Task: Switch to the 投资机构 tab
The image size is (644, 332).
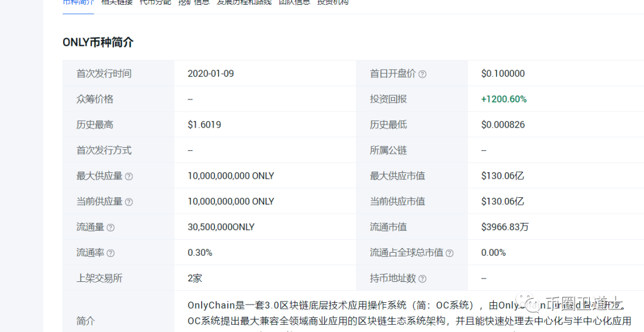Action: pos(333,2)
